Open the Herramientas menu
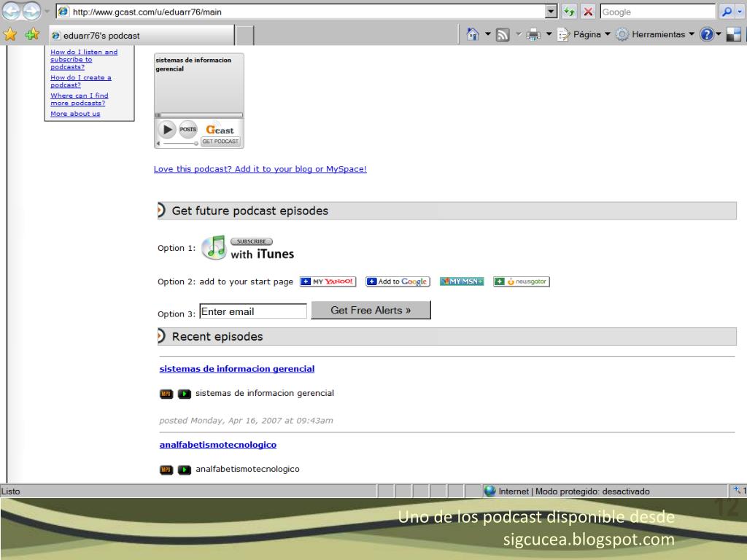This screenshot has width=747, height=560. 654,34
